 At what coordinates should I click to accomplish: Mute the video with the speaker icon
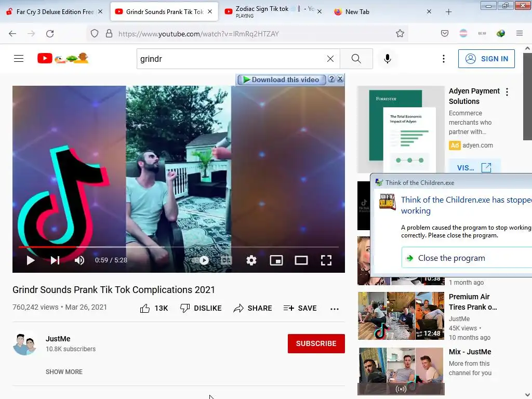tap(79, 260)
